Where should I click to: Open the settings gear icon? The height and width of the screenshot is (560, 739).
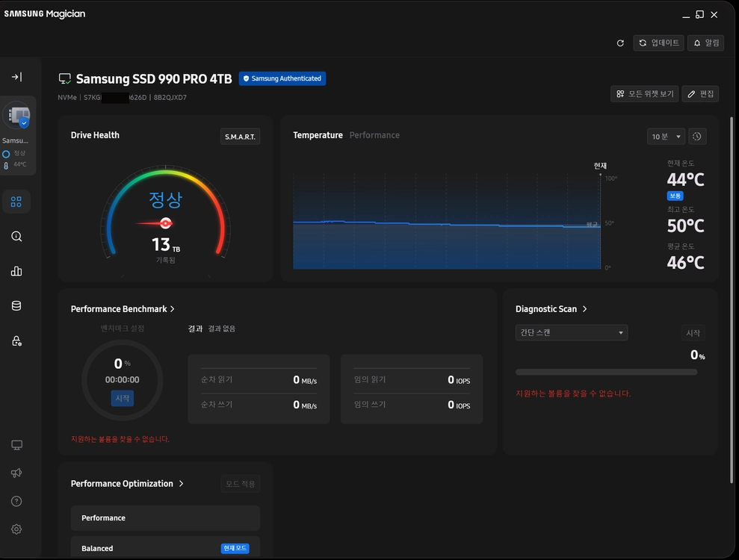(16, 529)
